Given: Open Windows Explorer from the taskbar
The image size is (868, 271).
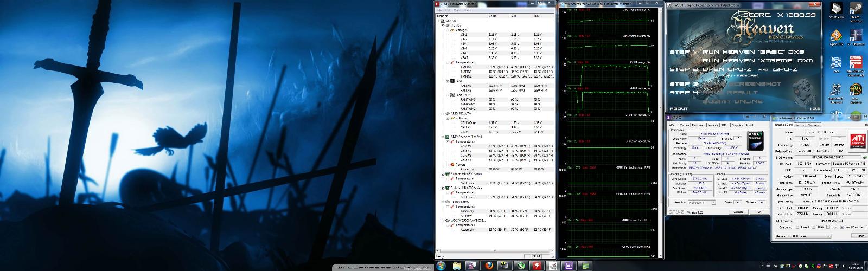Looking at the screenshot, I should [457, 266].
